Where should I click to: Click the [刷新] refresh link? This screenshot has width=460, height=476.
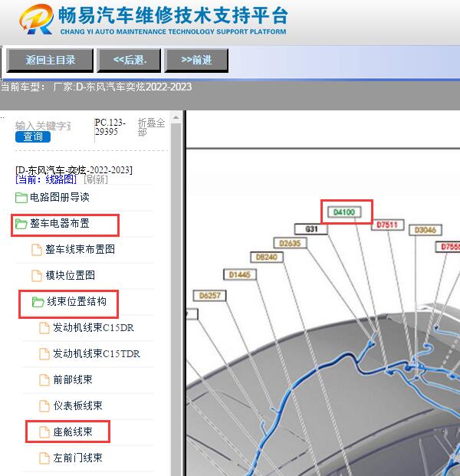[96, 179]
